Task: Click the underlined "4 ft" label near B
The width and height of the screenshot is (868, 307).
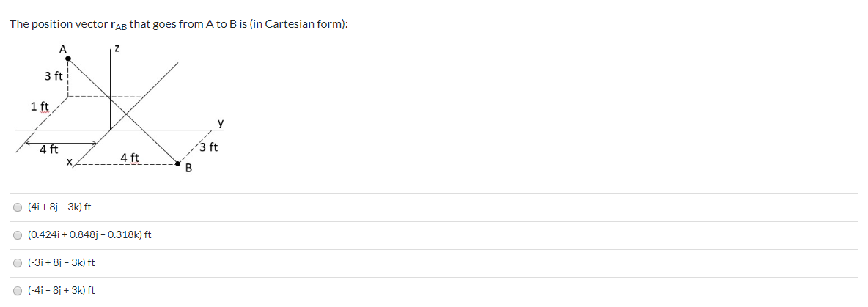Action: coord(130,158)
